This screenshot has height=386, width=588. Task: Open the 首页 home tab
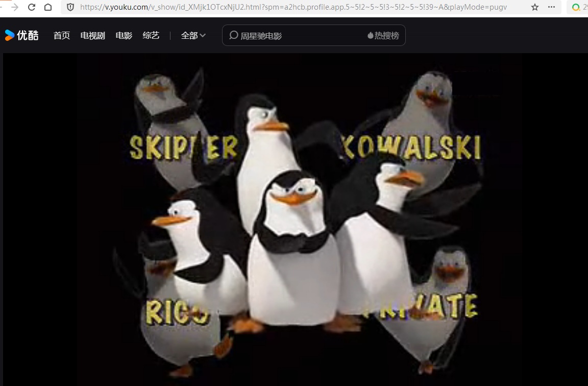pos(61,36)
